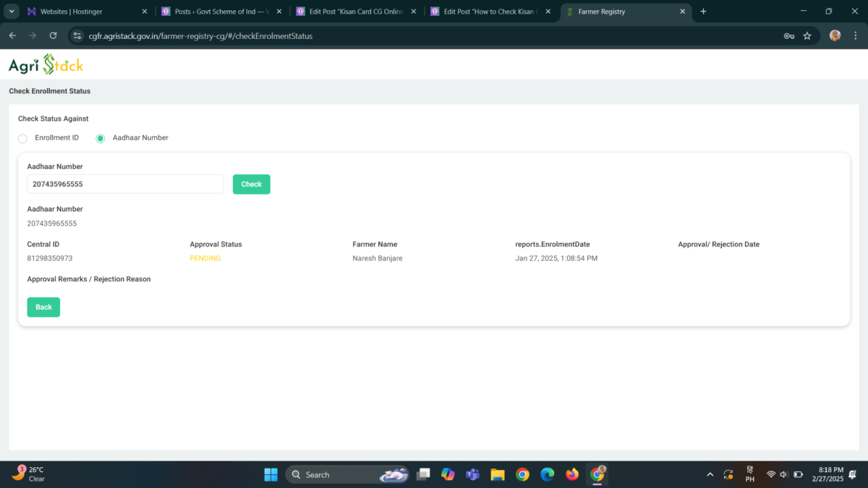Viewport: 868px width, 488px height.
Task: Open Windows Start menu
Action: [271, 474]
